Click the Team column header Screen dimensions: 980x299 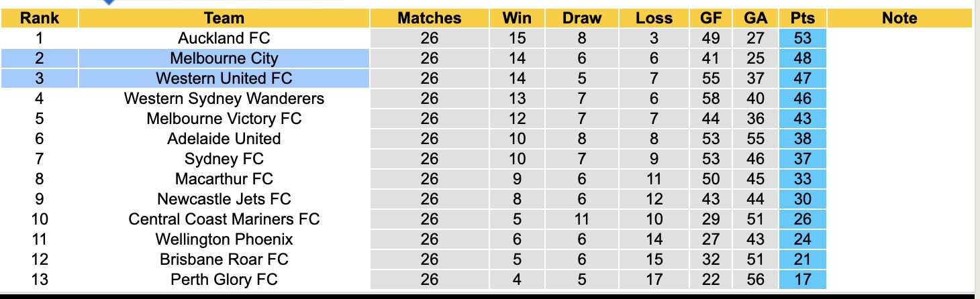point(224,18)
